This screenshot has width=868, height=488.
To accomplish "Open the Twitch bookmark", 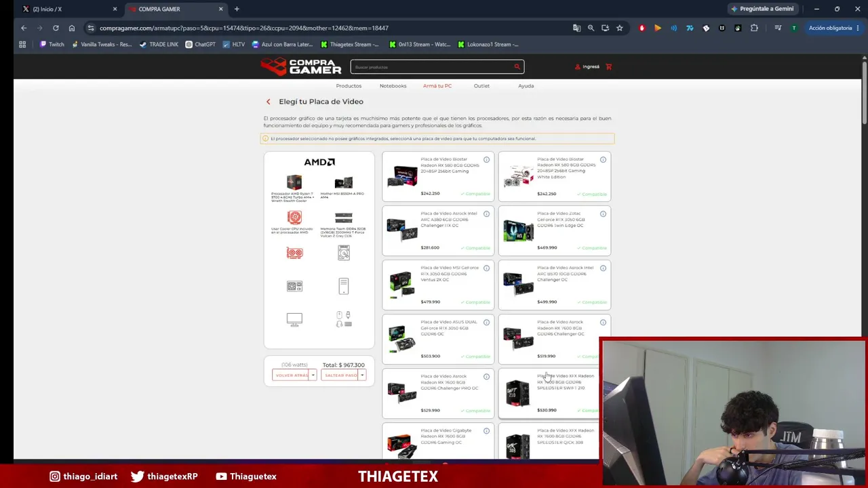I will click(x=52, y=45).
